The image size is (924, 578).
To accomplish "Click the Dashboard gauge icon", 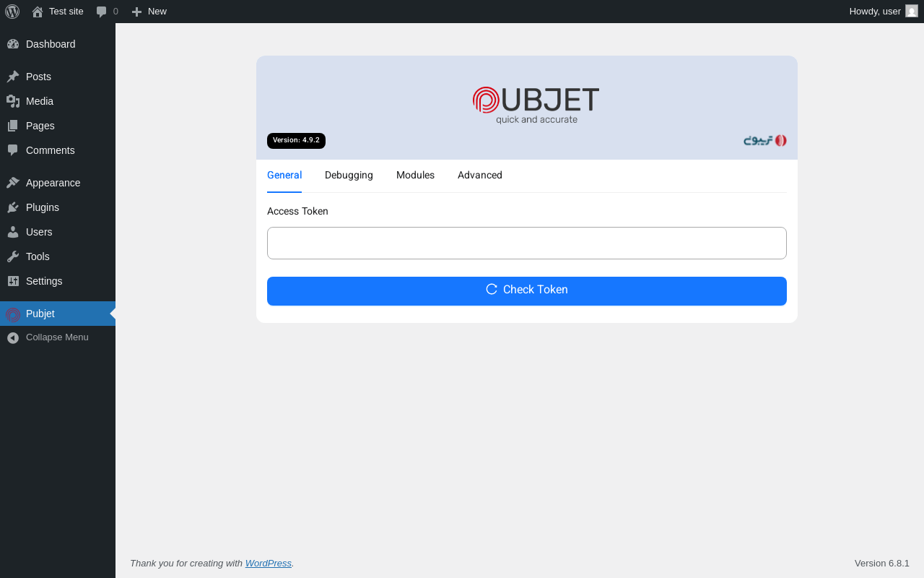I will [x=13, y=44].
